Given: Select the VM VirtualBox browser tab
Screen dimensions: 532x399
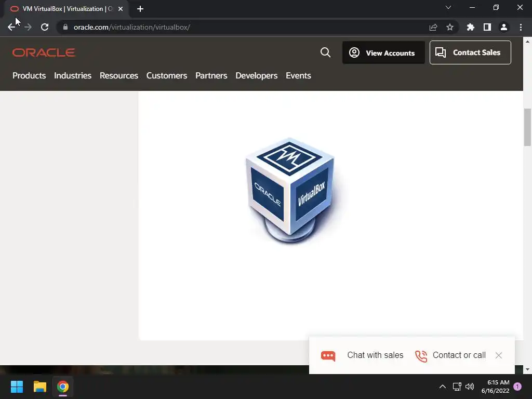Looking at the screenshot, I should pos(66,9).
